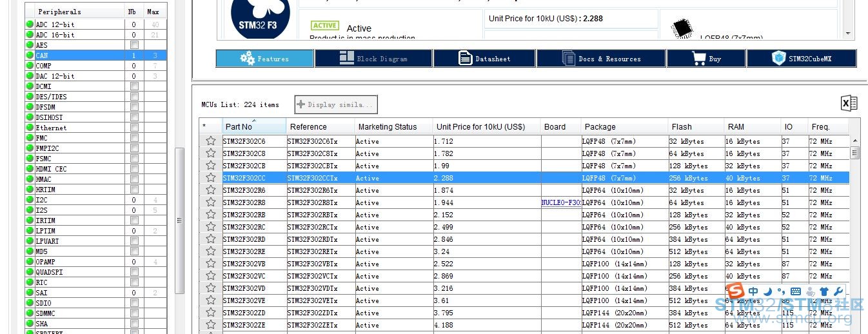Screen dimensions: 868x334
Task: Sort by Package column header
Action: 624,126
